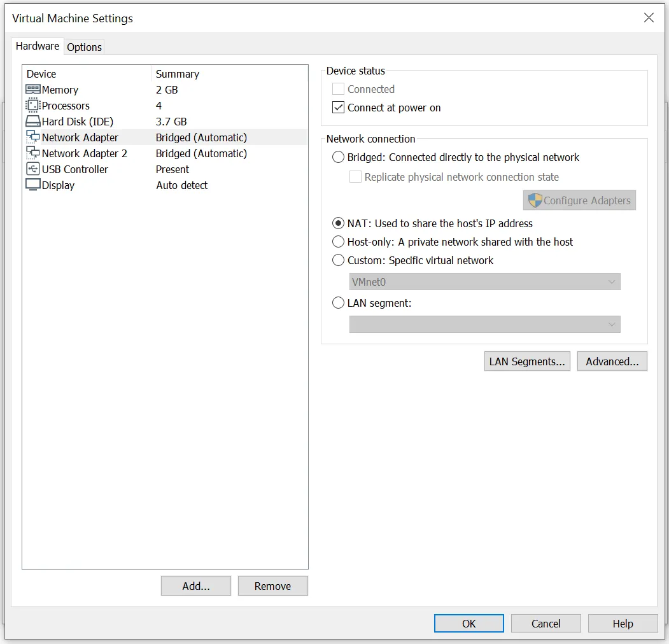669x644 pixels.
Task: Click the Display monitor icon
Action: pos(33,185)
